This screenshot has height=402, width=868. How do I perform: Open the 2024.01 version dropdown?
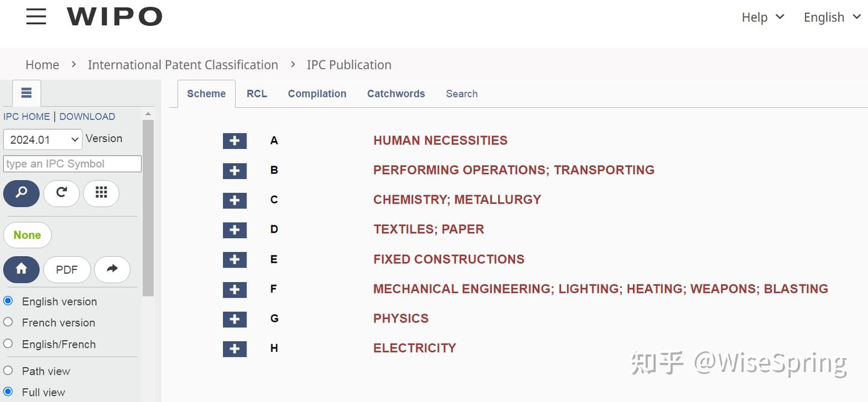point(43,139)
